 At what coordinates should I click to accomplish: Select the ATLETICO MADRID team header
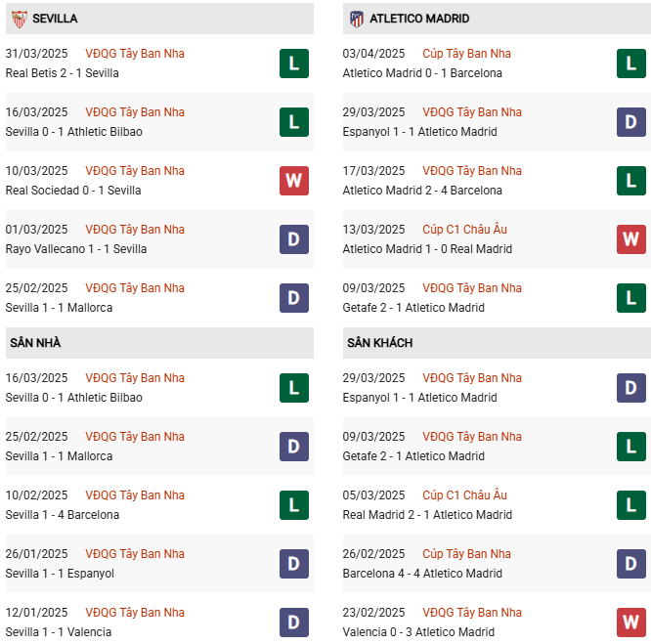(x=419, y=19)
